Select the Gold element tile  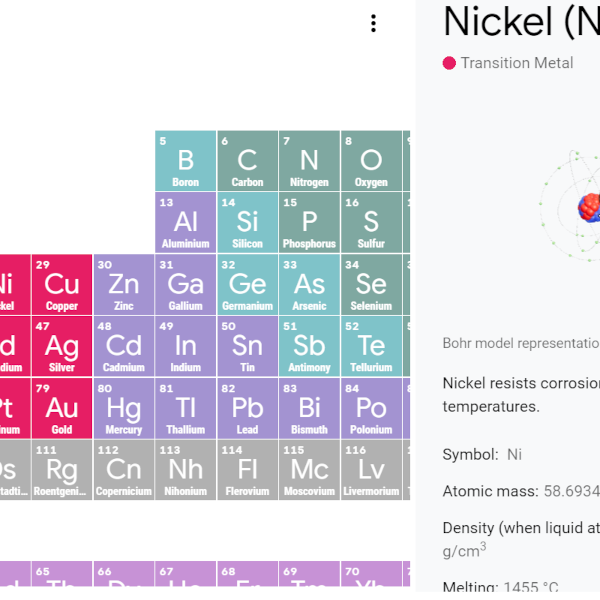coord(62,408)
